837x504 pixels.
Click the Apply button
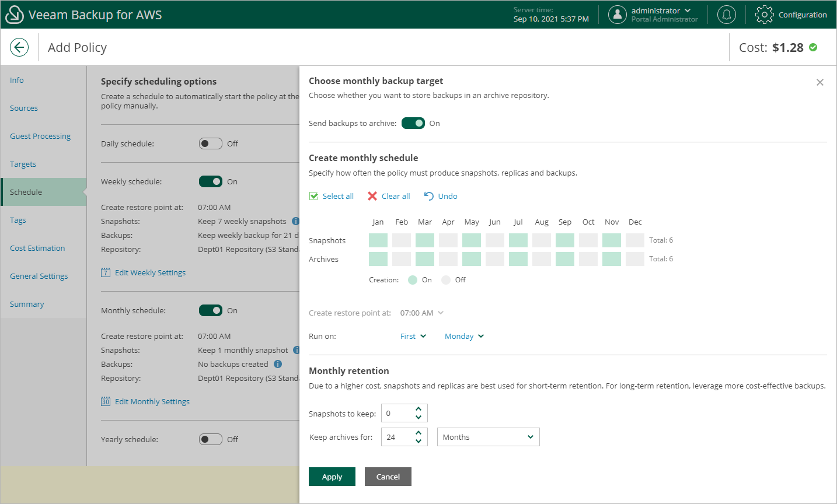coord(332,477)
